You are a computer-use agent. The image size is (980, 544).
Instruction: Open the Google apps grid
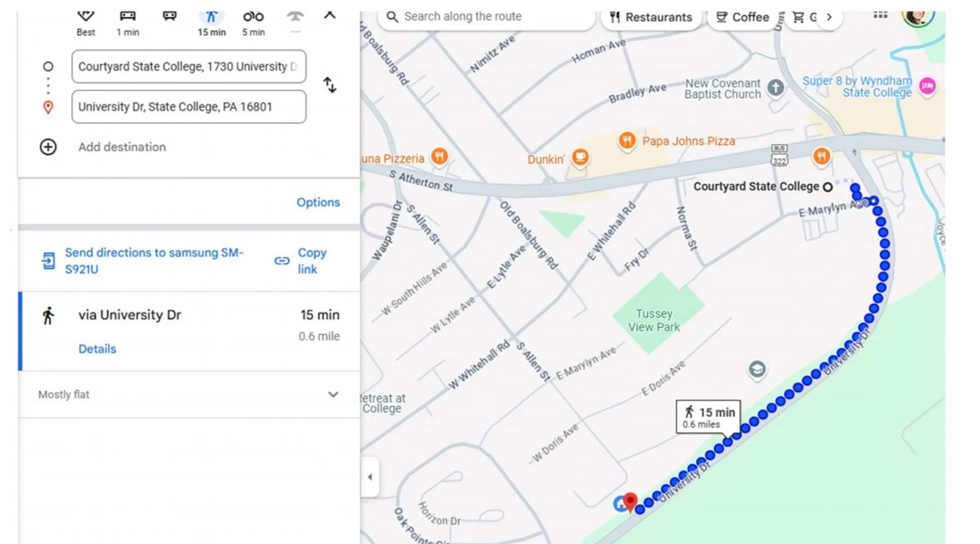[x=880, y=16]
